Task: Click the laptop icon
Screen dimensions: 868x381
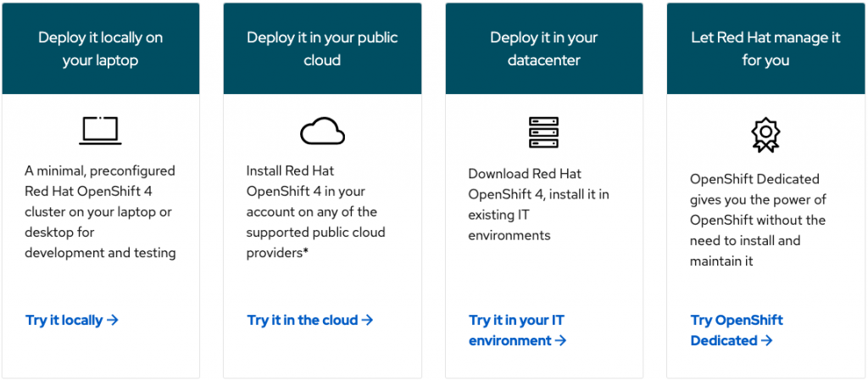Action: pyautogui.click(x=100, y=131)
